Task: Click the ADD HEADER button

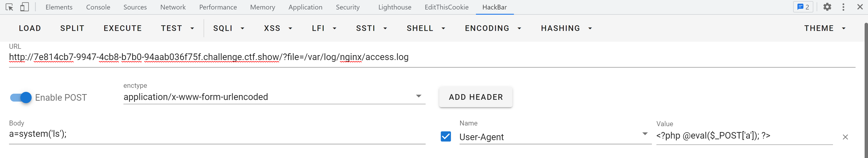Action: tap(475, 97)
